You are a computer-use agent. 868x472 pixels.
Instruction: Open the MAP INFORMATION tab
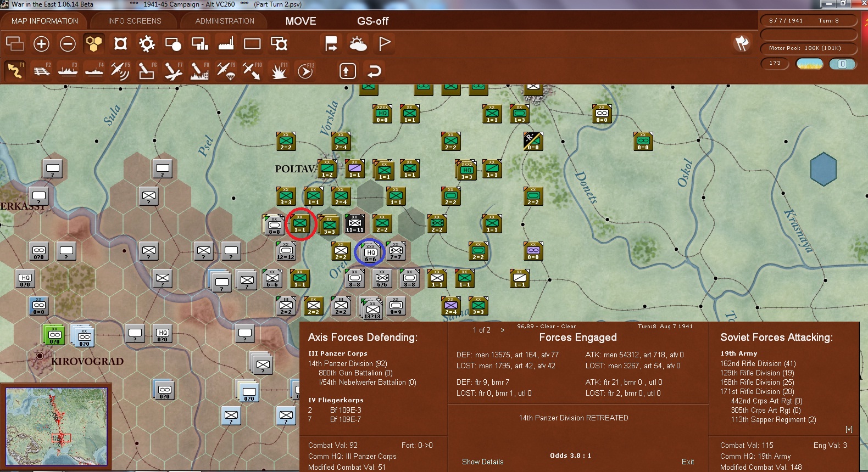45,21
